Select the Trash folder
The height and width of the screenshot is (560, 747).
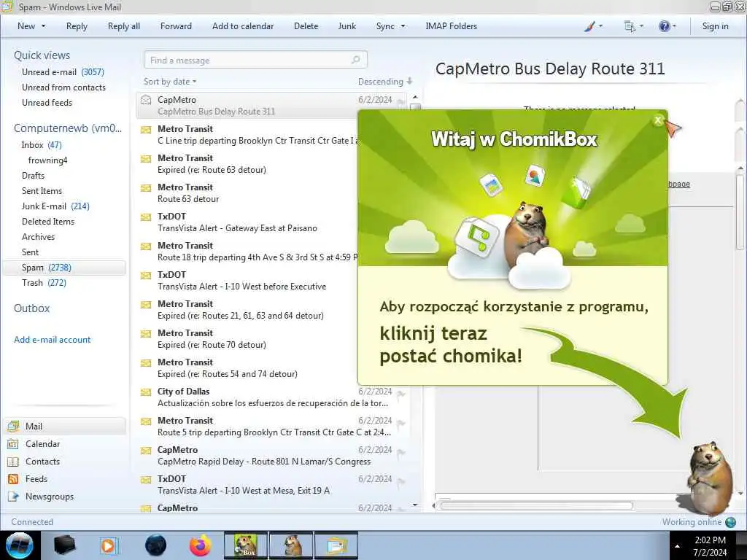pos(44,283)
